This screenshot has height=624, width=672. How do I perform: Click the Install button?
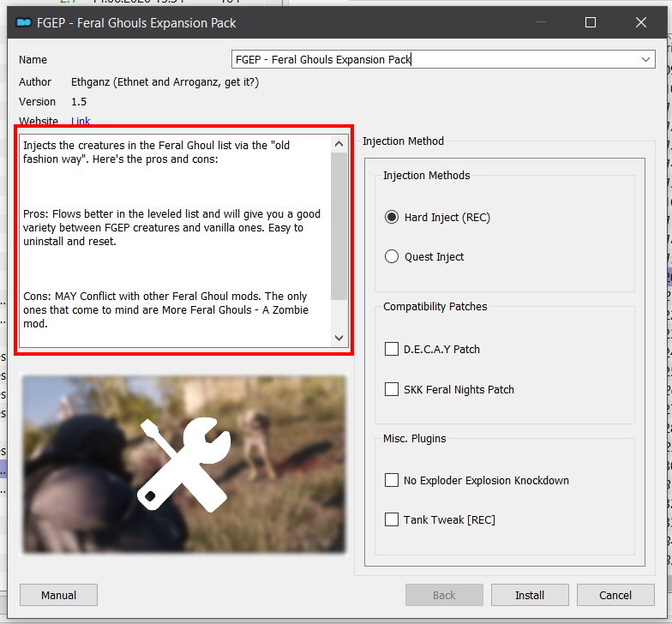530,595
